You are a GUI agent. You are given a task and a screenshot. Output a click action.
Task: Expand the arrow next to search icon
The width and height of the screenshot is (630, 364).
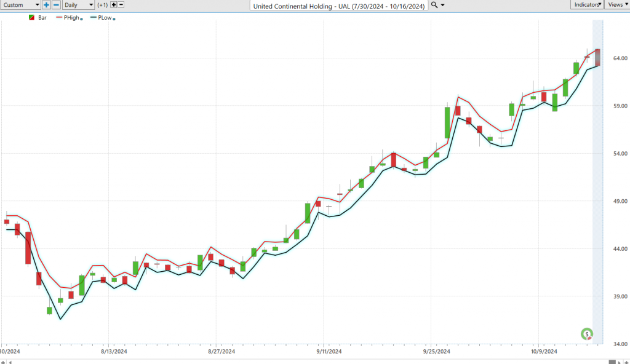(443, 5)
